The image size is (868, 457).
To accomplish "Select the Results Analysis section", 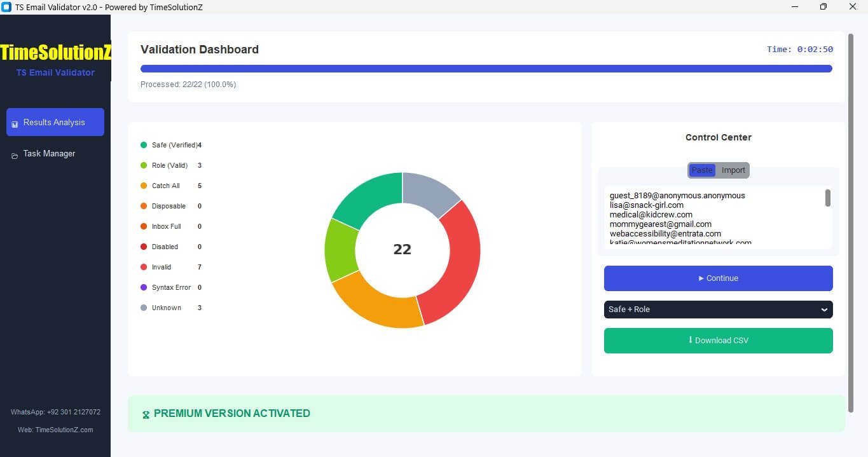I will click(x=55, y=122).
